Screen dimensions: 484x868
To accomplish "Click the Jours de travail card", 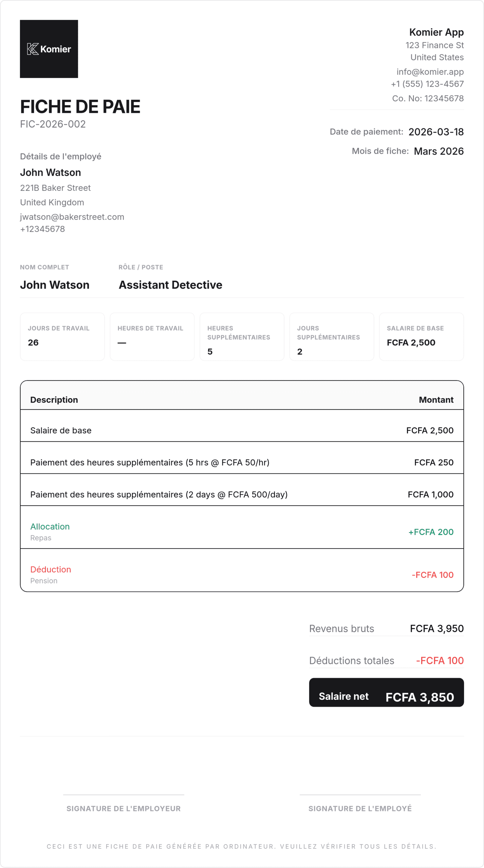I will pyautogui.click(x=62, y=336).
